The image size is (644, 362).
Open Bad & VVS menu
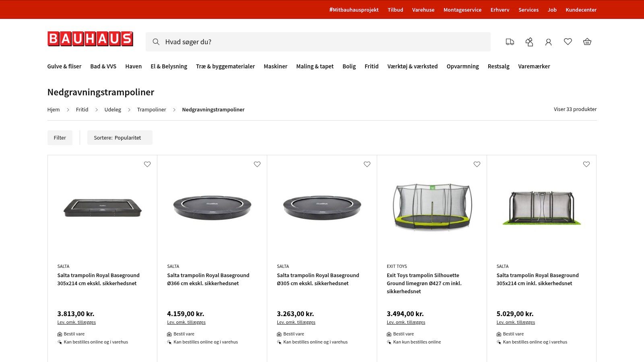(103, 66)
